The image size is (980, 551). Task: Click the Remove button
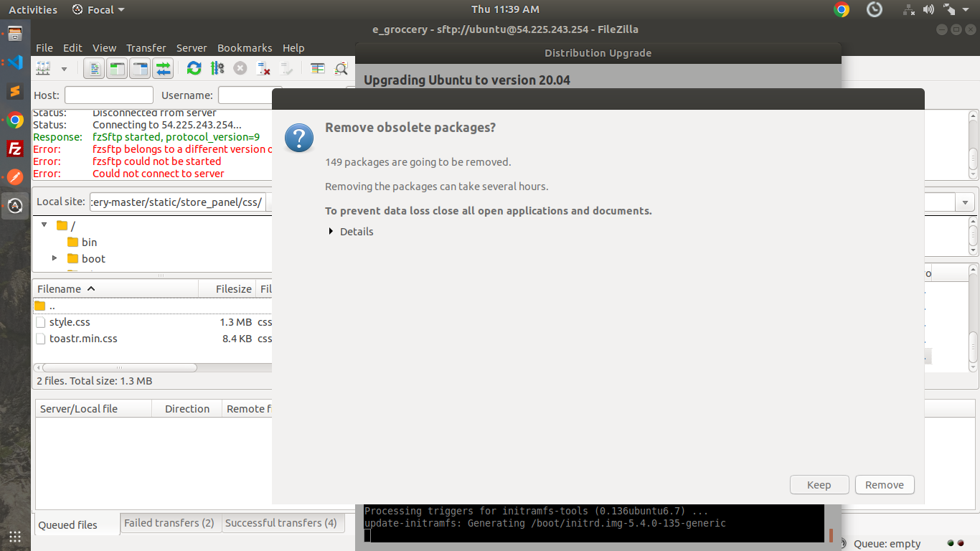pos(885,485)
